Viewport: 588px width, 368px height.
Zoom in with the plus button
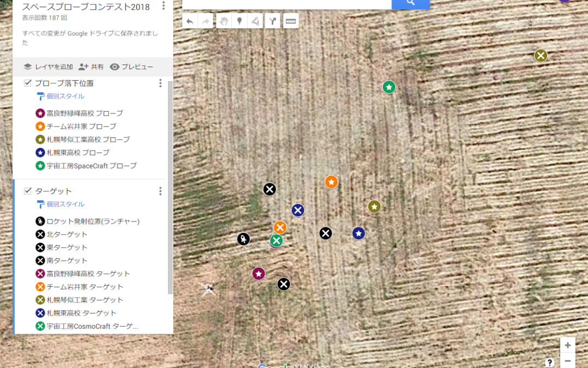[x=567, y=345]
